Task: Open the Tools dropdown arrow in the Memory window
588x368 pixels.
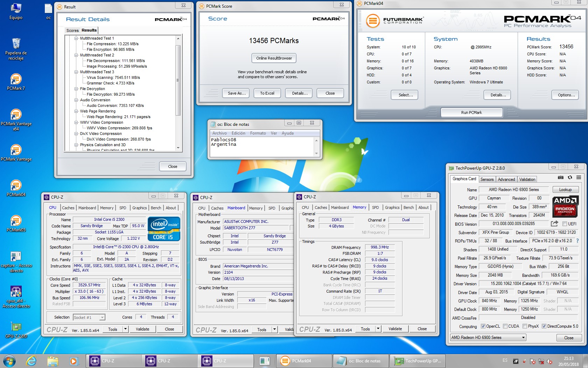Action: pos(378,329)
